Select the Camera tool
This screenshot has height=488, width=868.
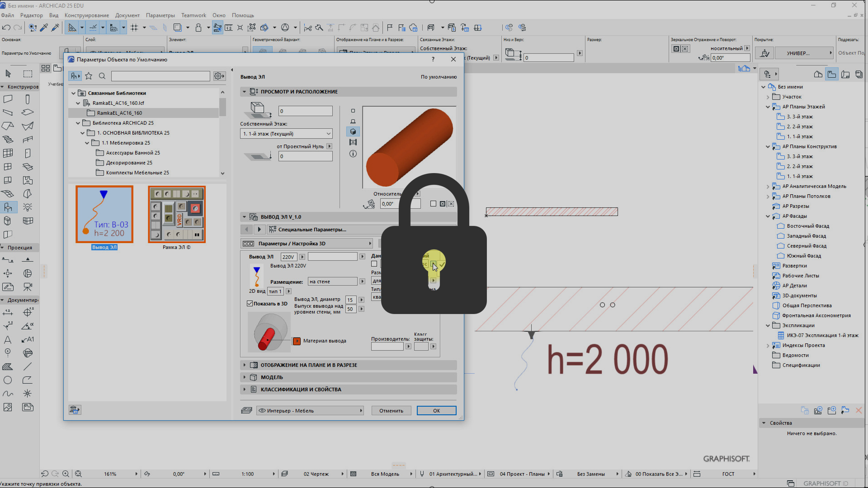28,287
